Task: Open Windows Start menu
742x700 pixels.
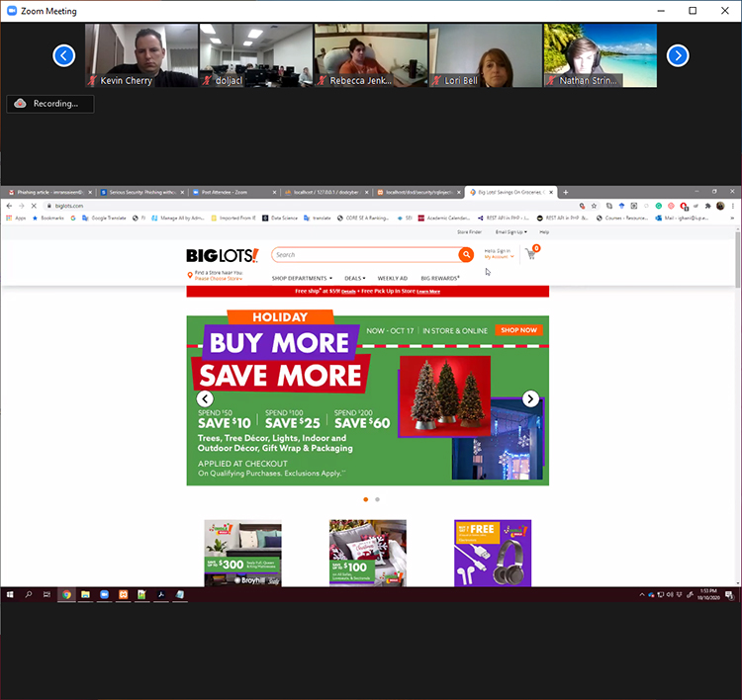Action: [10, 595]
